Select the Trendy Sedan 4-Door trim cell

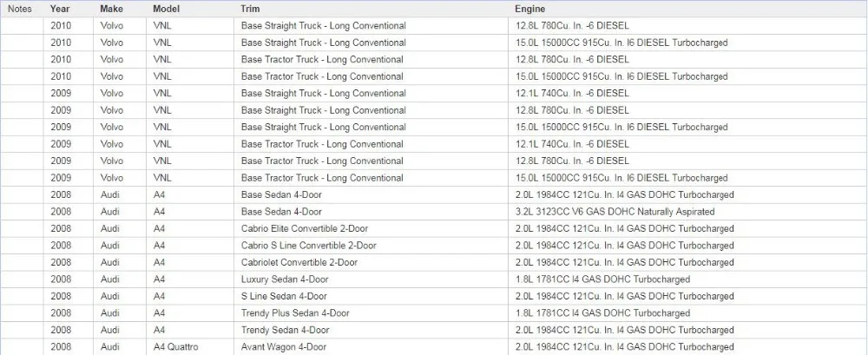click(x=371, y=330)
